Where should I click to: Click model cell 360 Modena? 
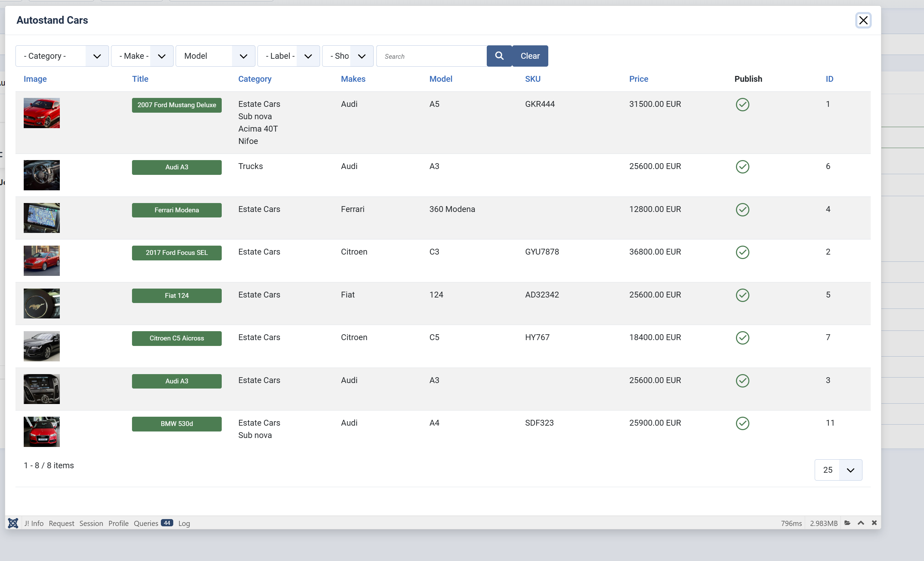point(452,209)
